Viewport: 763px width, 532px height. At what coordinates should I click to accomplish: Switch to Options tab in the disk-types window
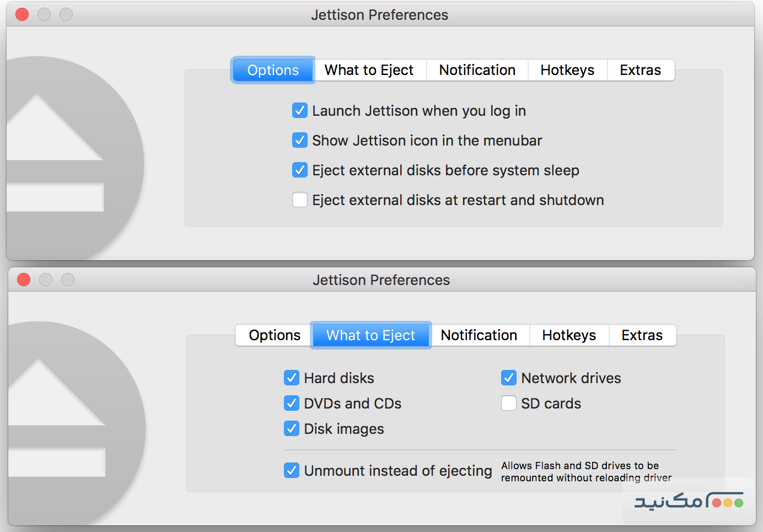[275, 335]
